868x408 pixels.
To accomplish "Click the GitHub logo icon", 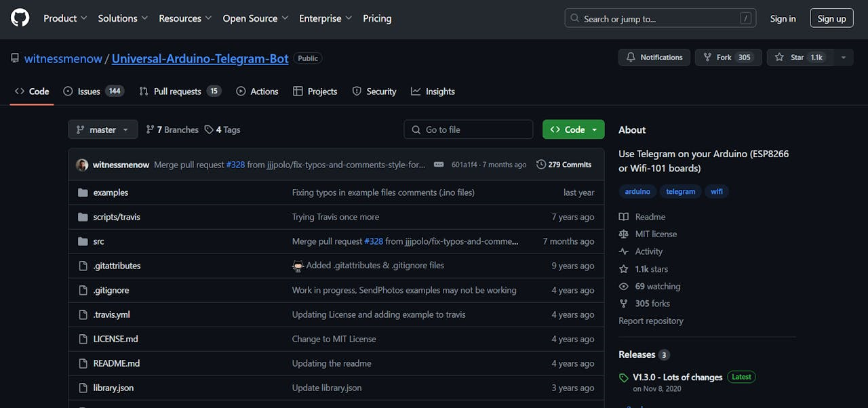I will (20, 18).
